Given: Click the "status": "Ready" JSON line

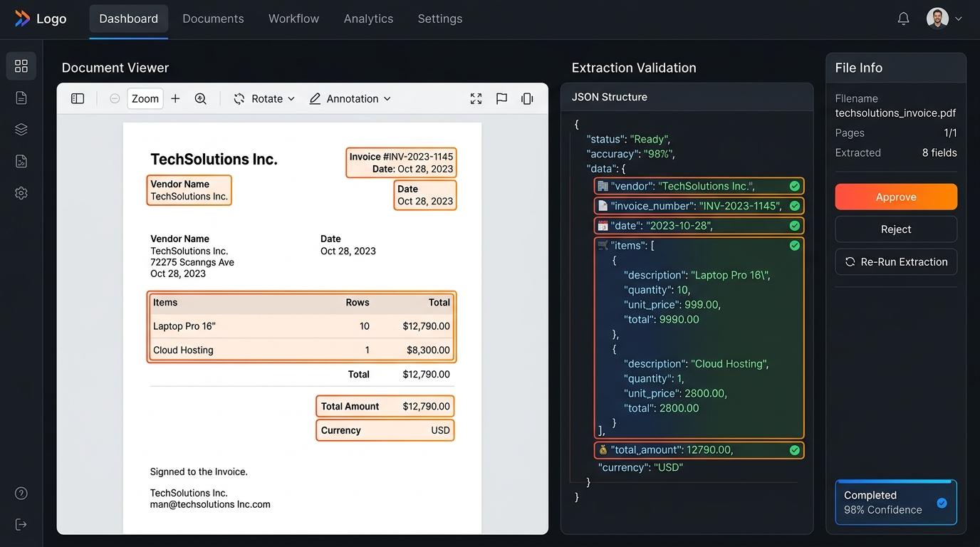Looking at the screenshot, I should point(628,139).
